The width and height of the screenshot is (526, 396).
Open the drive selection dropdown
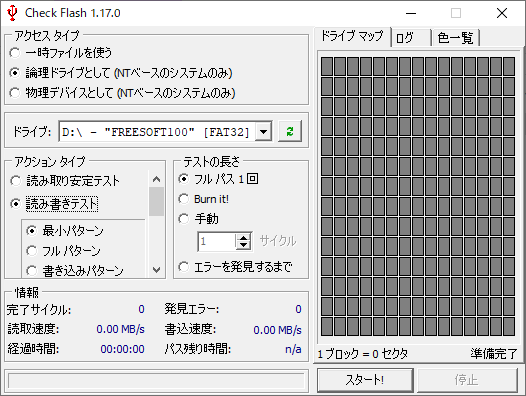click(264, 132)
